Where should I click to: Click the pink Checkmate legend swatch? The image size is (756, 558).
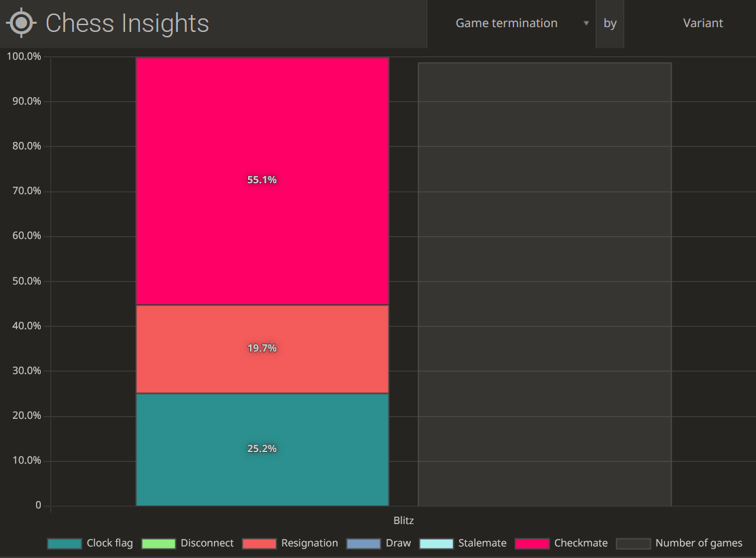click(x=533, y=544)
